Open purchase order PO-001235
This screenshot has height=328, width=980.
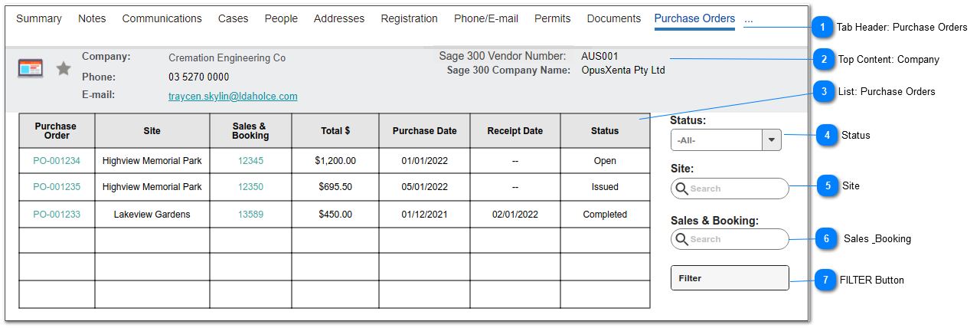57,187
